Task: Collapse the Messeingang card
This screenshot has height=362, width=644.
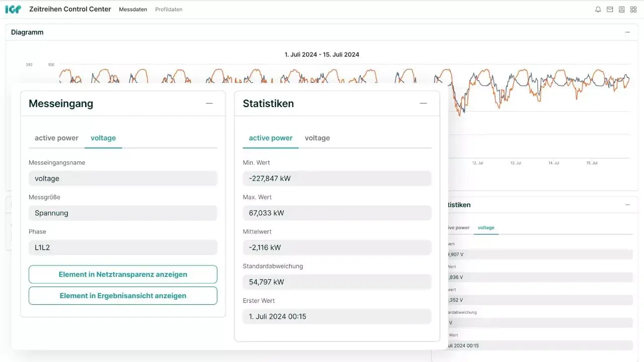Action: click(x=209, y=103)
